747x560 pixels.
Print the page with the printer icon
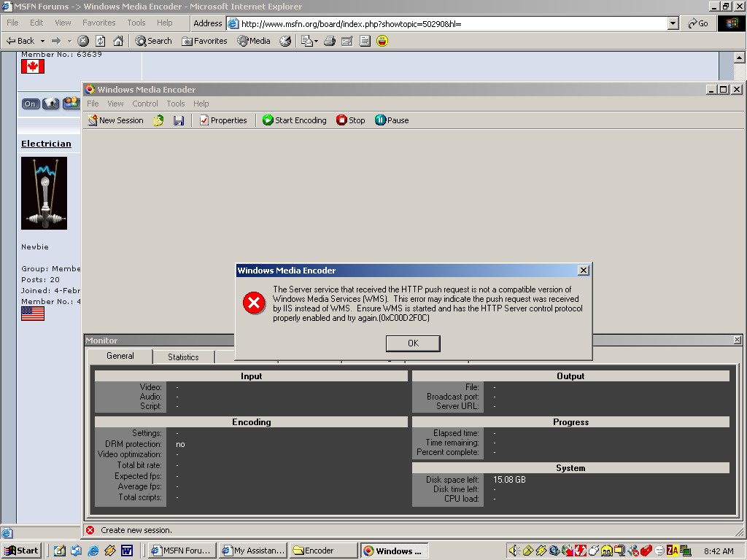(x=329, y=41)
